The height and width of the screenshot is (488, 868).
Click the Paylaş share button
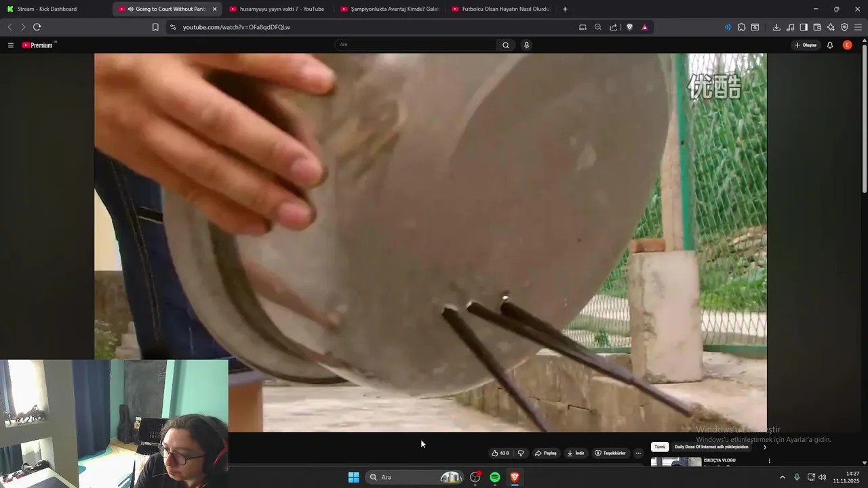[x=546, y=453]
